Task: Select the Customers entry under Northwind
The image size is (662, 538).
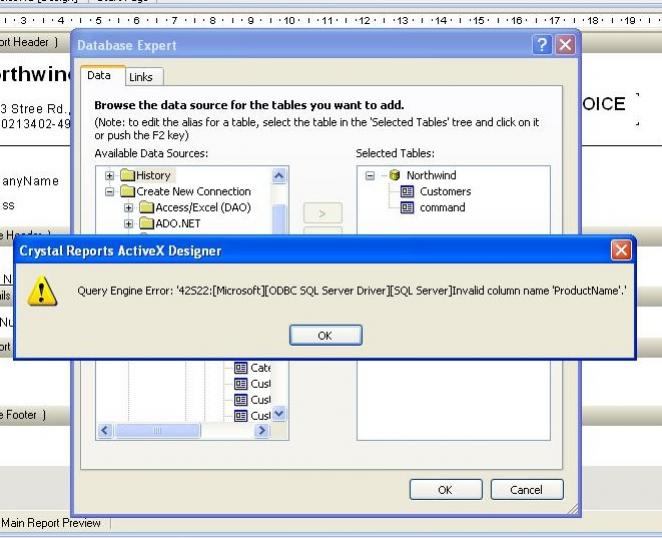Action: tap(445, 191)
